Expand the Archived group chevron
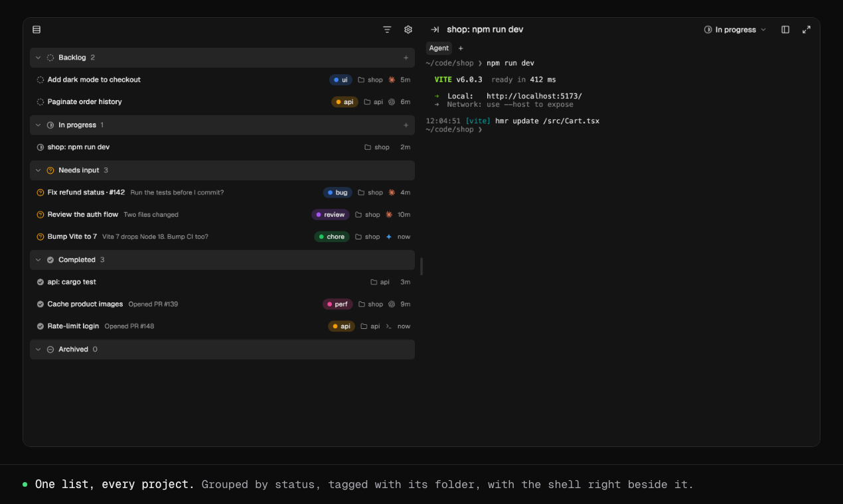Viewport: 843px width, 504px height. [x=38, y=349]
